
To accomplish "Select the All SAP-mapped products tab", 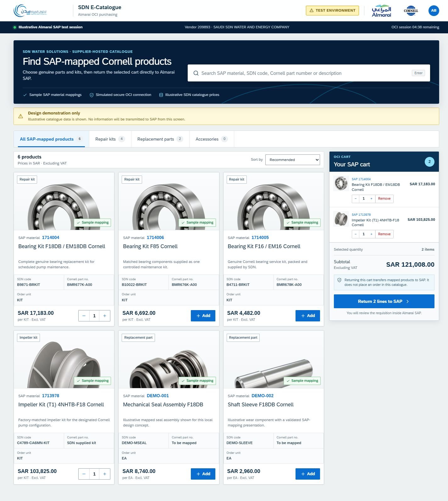I will (x=51, y=139).
